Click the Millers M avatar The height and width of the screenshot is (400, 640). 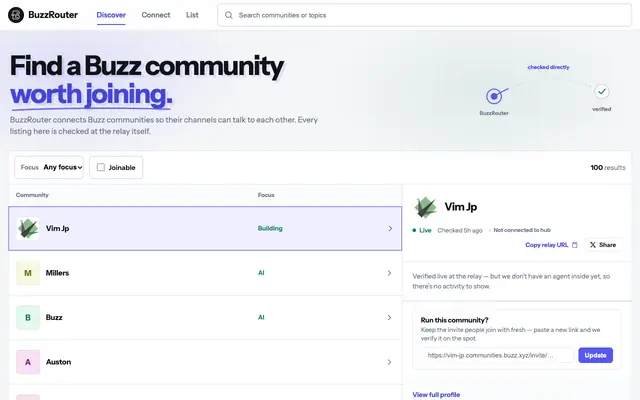coord(28,273)
